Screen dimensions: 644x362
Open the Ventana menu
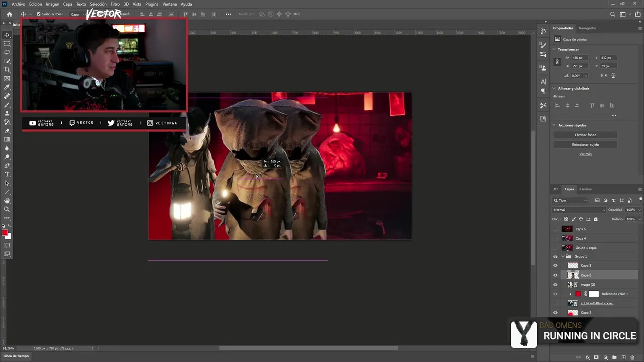tap(169, 4)
